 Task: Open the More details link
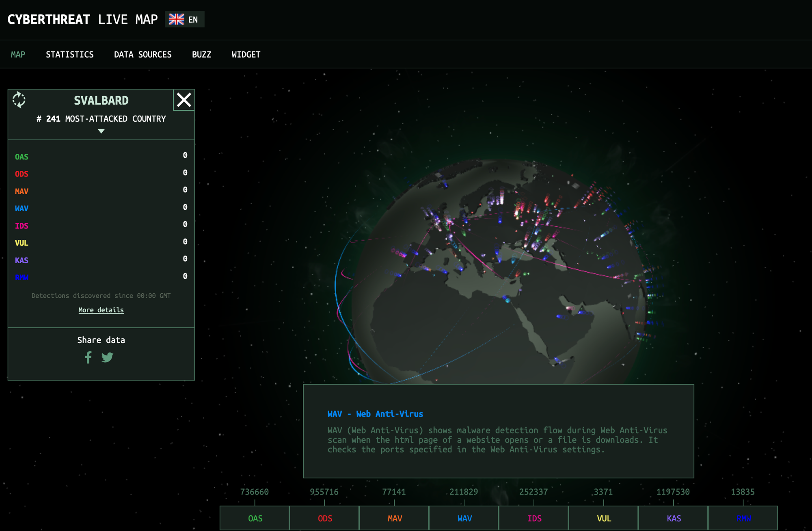pyautogui.click(x=101, y=310)
